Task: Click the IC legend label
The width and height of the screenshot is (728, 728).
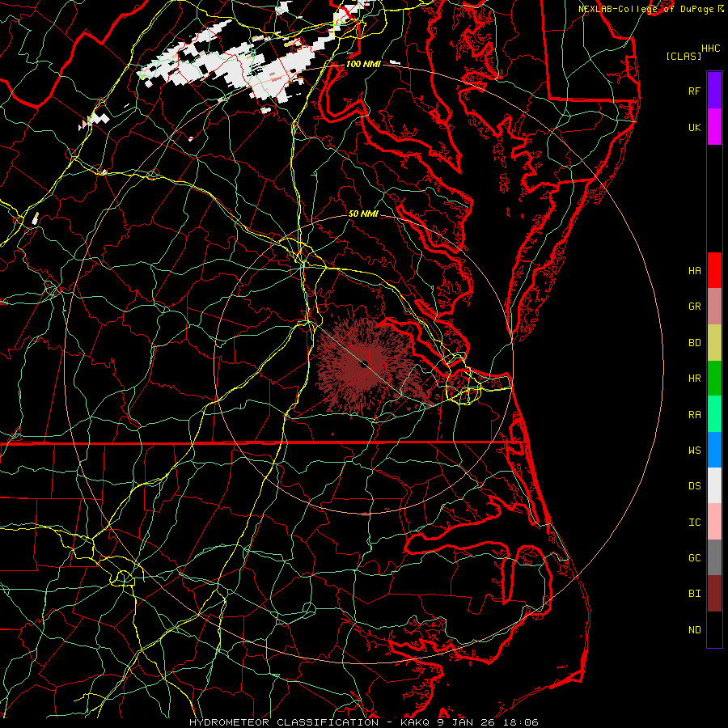Action: [694, 522]
